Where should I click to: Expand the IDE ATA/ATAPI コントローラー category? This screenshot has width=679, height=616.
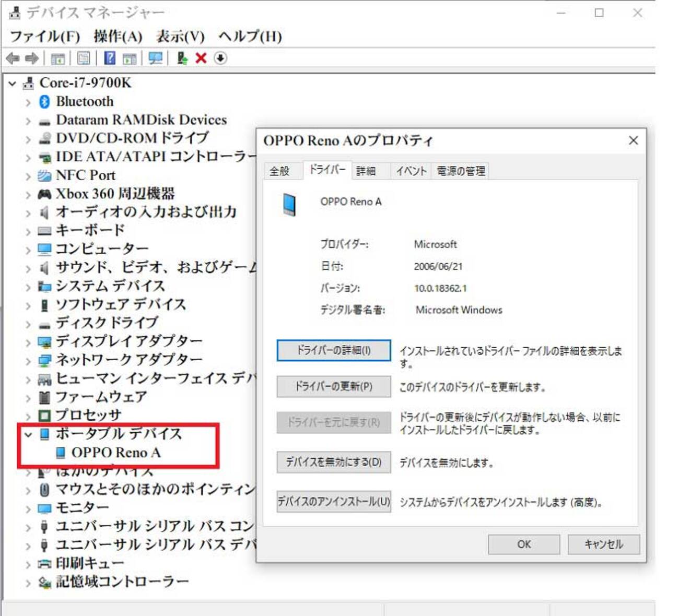pyautogui.click(x=28, y=158)
